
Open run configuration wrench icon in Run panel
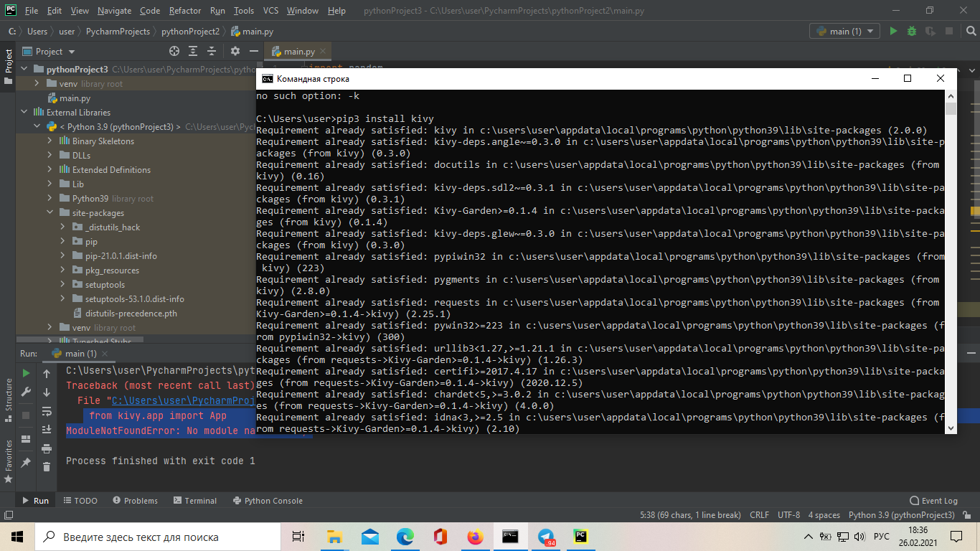pyautogui.click(x=26, y=392)
